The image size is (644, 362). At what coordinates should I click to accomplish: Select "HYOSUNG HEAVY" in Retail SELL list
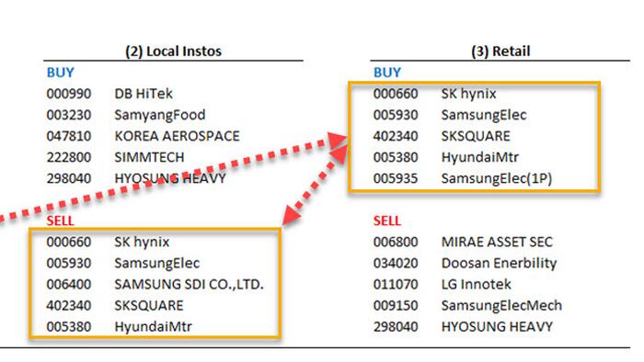coord(497,328)
